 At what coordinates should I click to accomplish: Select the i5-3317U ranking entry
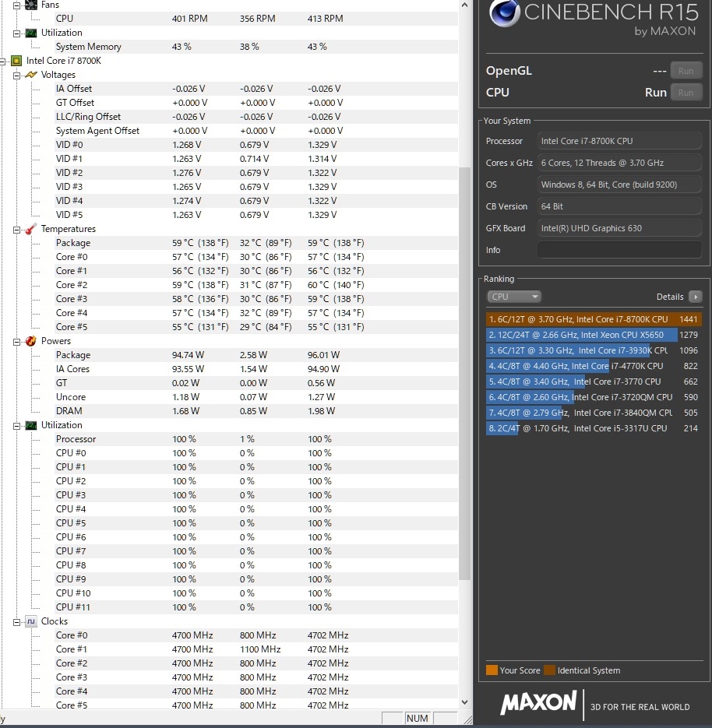point(594,428)
